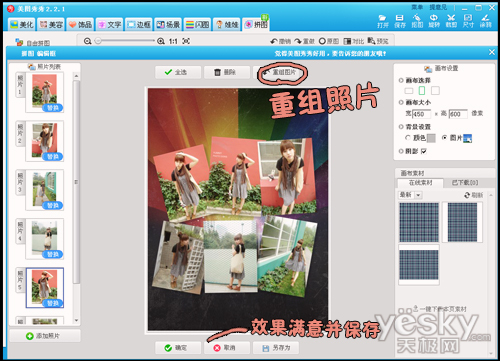
Task: Click the Undo (撤销) arrow icon
Action: [274, 41]
